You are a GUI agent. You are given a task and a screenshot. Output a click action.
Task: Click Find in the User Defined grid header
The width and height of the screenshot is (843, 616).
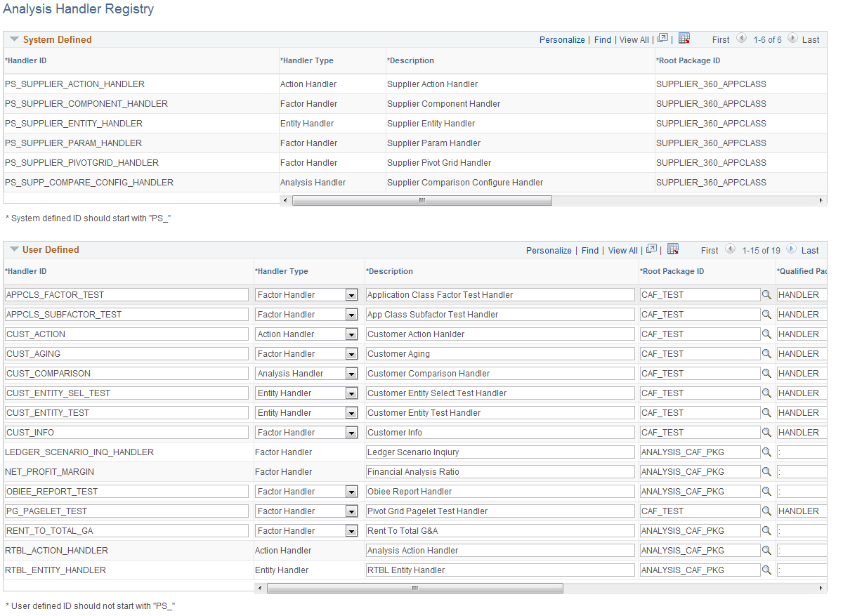coord(589,249)
